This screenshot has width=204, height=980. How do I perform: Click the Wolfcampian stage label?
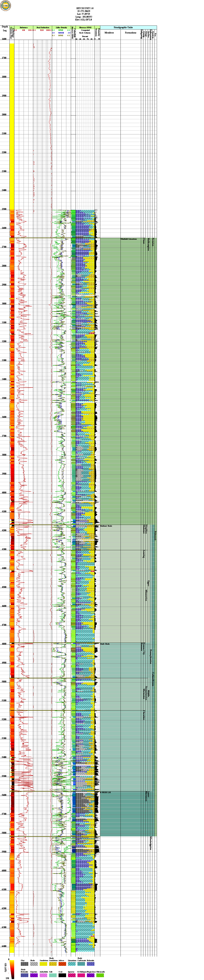tap(148, 244)
